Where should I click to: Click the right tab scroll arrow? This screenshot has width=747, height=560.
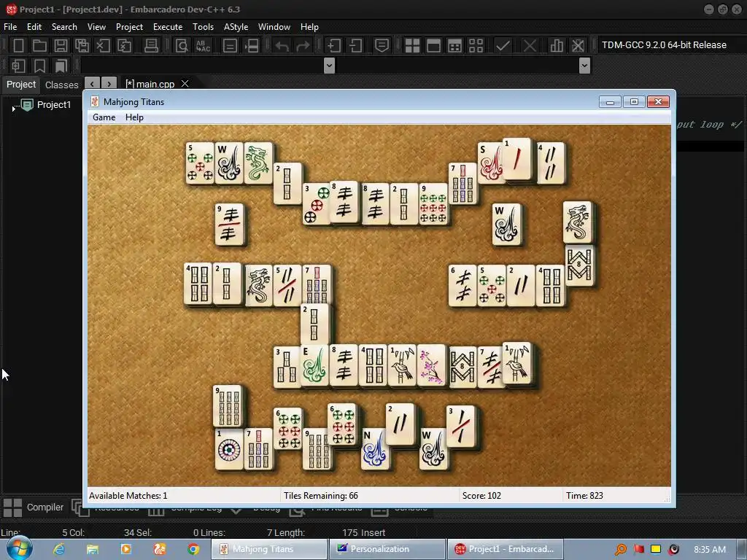tap(109, 84)
